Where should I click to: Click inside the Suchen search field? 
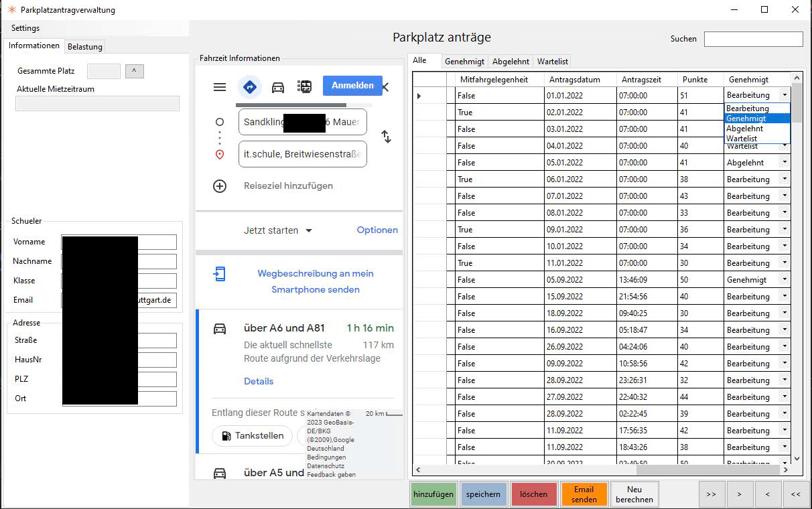tap(753, 39)
